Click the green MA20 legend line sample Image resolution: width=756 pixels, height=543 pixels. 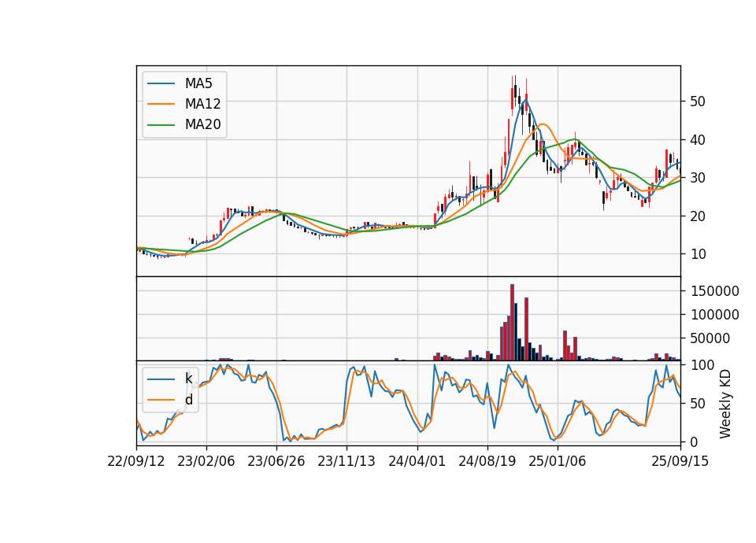[x=161, y=125]
